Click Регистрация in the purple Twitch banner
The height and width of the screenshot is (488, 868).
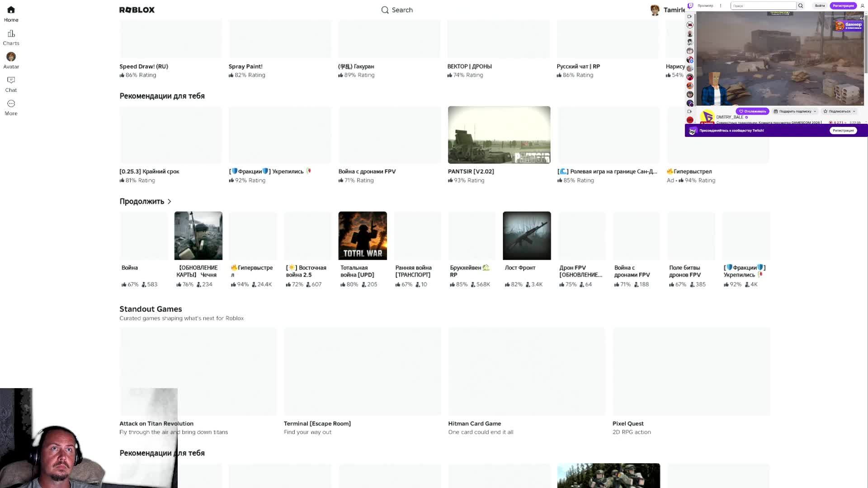[x=843, y=131]
